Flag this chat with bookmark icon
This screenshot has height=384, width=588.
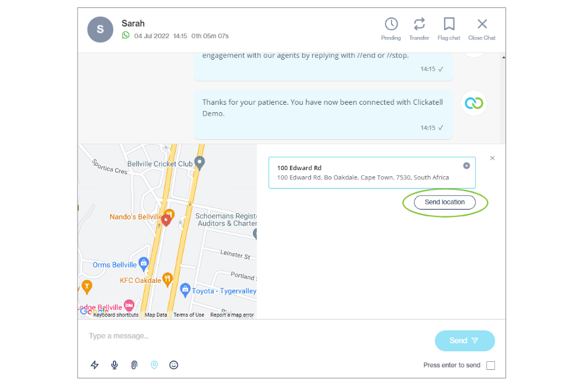point(449,24)
